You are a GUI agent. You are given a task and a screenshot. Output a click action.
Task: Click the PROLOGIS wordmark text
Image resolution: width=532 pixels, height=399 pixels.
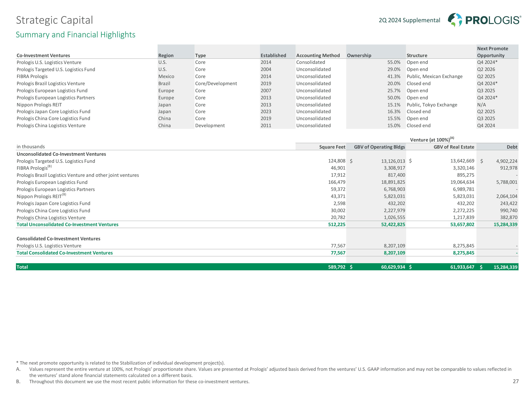(493, 20)
